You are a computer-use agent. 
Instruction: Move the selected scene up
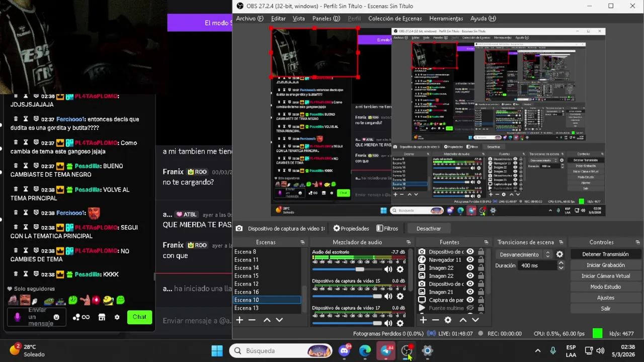click(267, 320)
